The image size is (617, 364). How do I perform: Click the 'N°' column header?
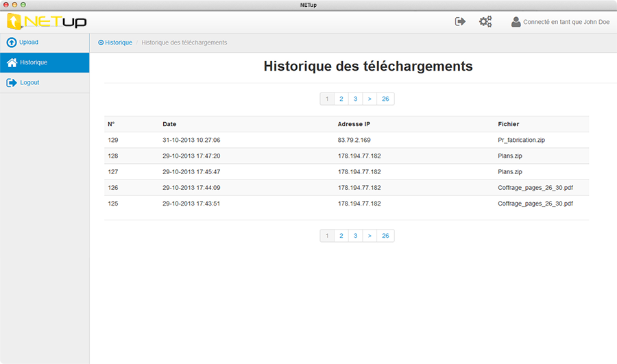[111, 124]
